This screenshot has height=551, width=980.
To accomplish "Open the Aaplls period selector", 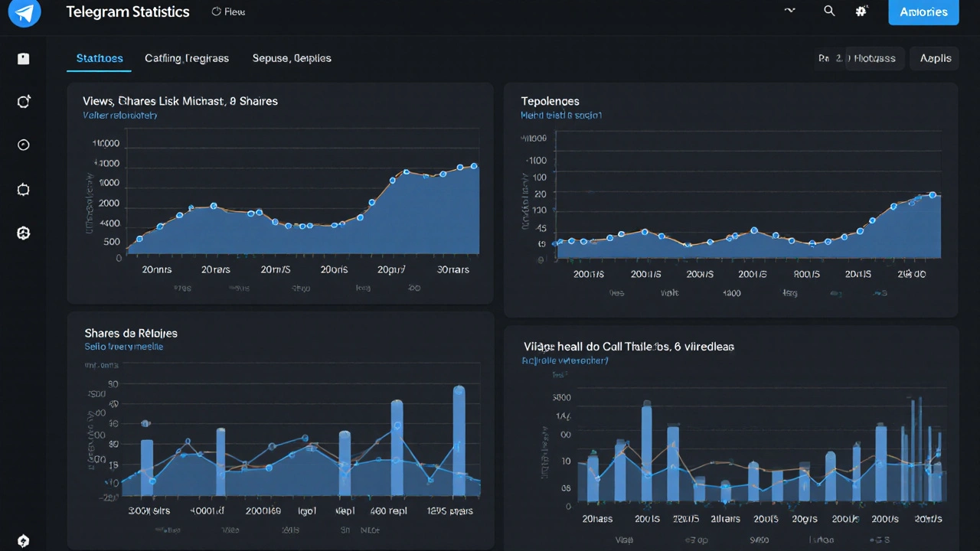I will click(934, 58).
